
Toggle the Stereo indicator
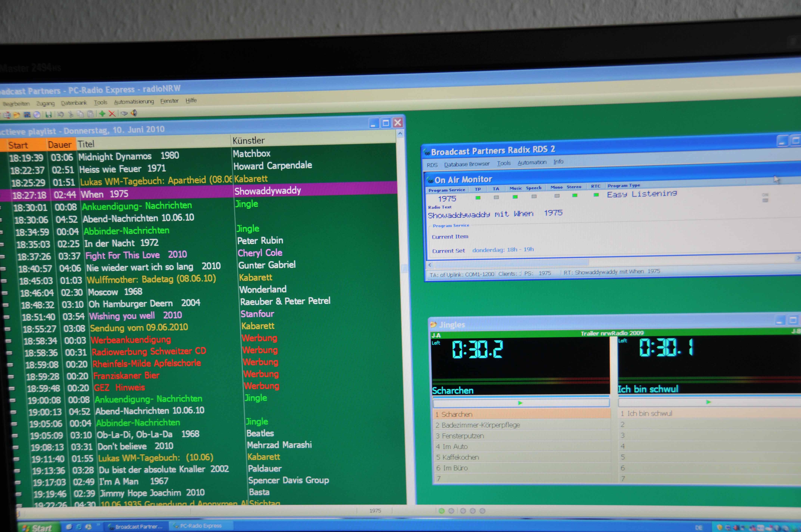575,195
